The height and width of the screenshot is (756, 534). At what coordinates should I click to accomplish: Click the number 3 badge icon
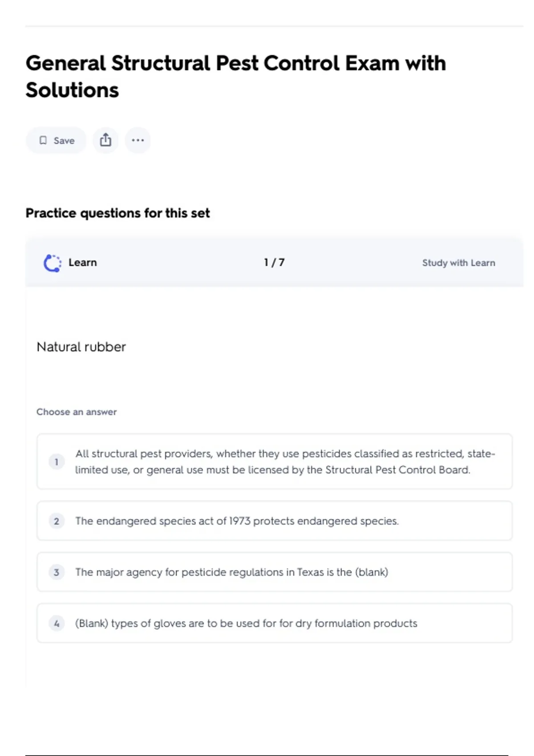click(57, 572)
